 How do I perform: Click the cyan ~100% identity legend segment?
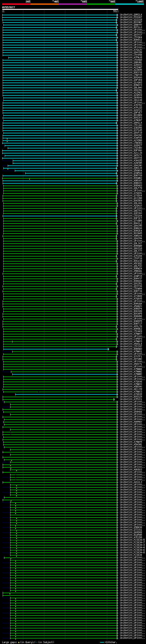pos(130,4)
